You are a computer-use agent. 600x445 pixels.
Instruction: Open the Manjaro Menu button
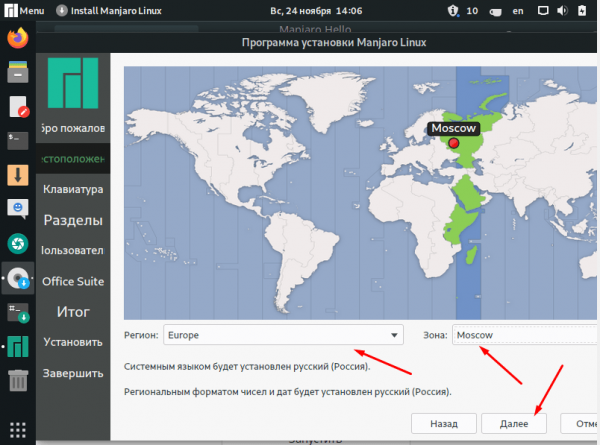(x=24, y=10)
